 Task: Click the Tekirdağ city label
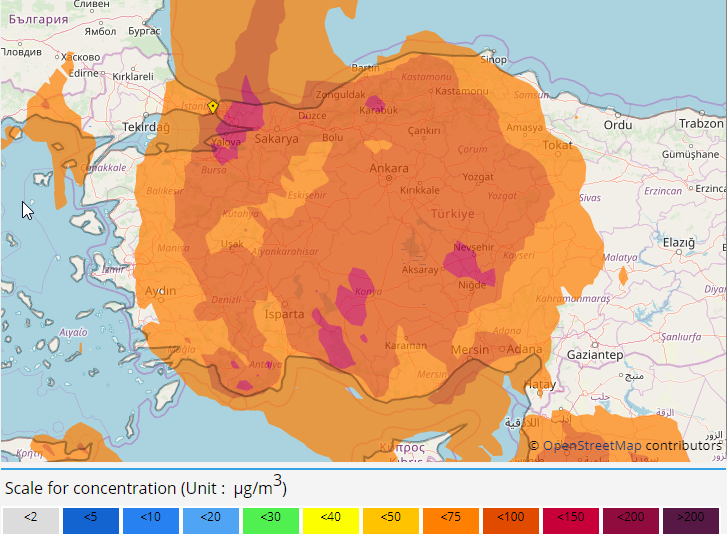[146, 127]
